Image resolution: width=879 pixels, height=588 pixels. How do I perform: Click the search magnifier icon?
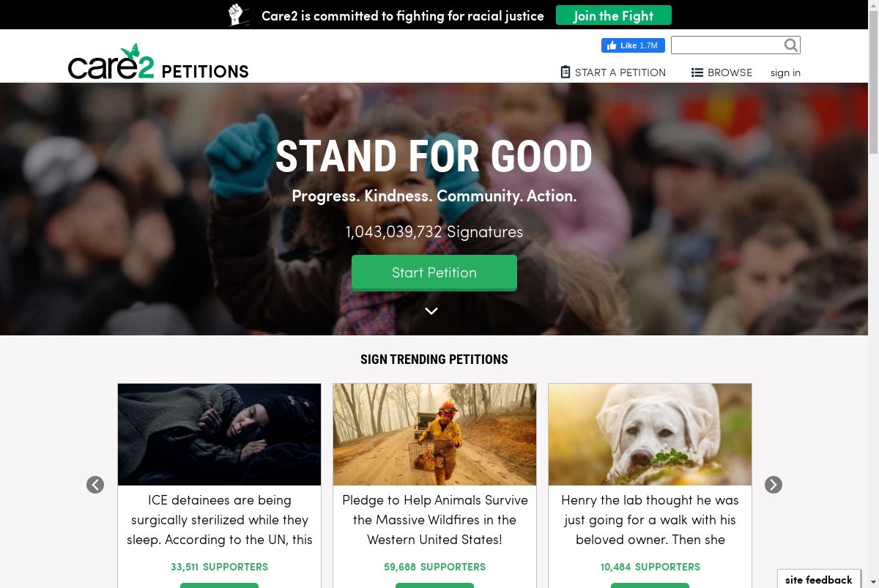coord(791,45)
